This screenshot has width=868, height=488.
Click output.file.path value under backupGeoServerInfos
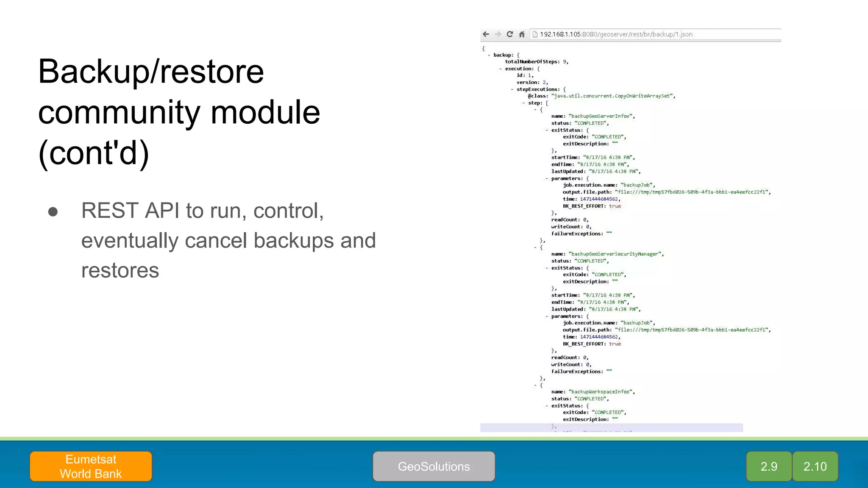692,192
